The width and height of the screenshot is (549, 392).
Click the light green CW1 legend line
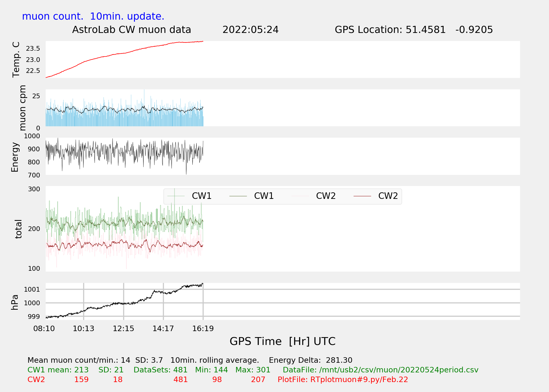tap(176, 196)
